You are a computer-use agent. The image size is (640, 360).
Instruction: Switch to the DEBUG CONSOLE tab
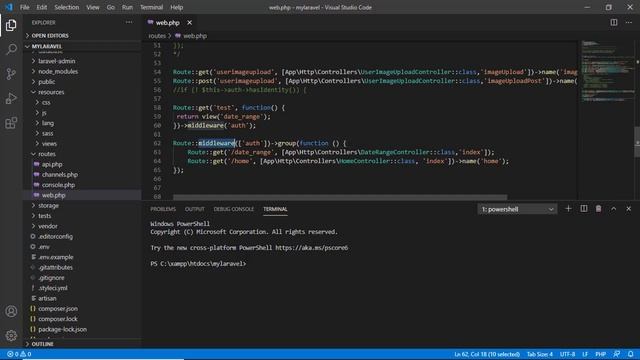point(233,209)
